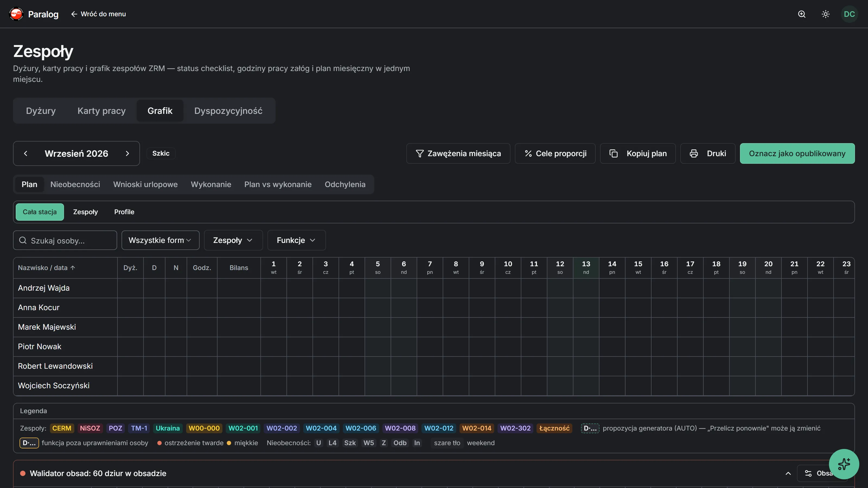Click the TM-1 legend swatch

point(139,428)
